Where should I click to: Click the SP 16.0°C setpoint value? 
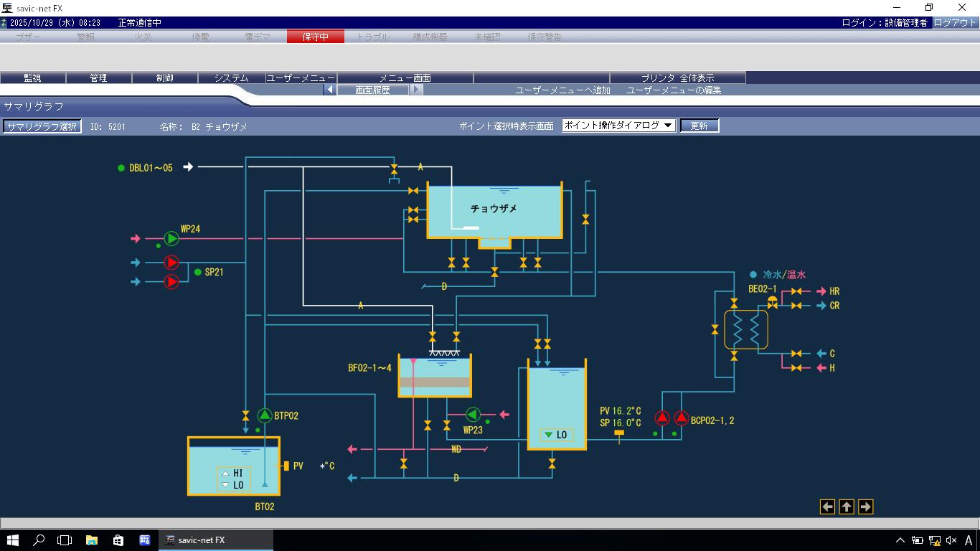pos(621,423)
